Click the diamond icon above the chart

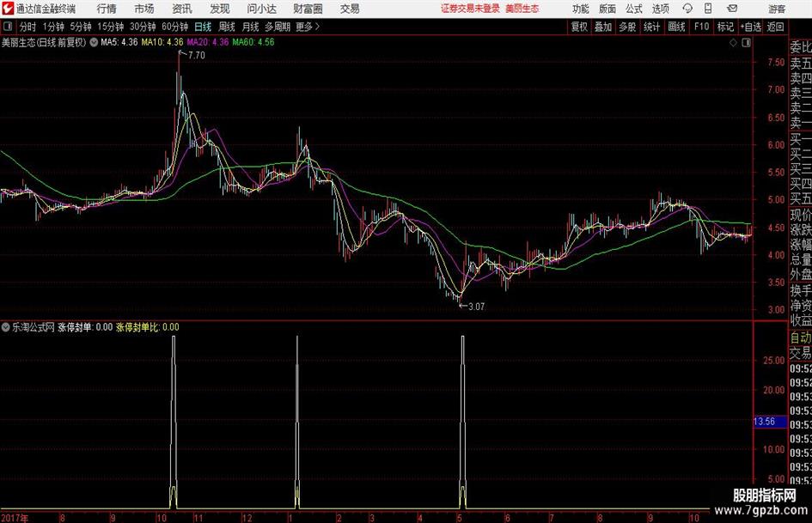click(x=733, y=42)
